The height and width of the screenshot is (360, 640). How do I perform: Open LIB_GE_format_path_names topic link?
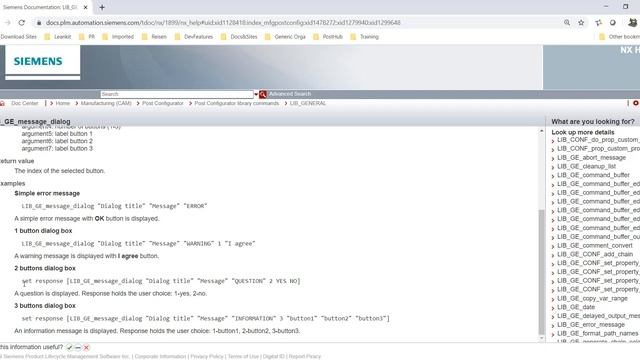pos(598,333)
